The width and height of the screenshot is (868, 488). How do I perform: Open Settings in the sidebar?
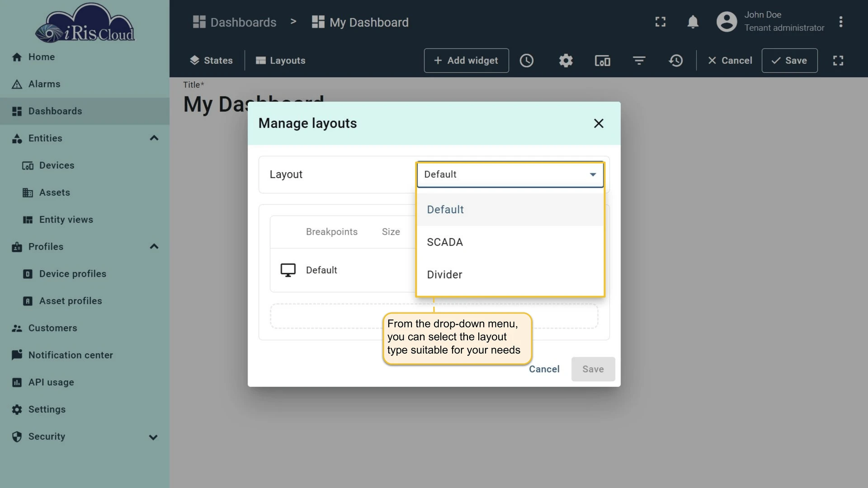[x=85, y=409]
